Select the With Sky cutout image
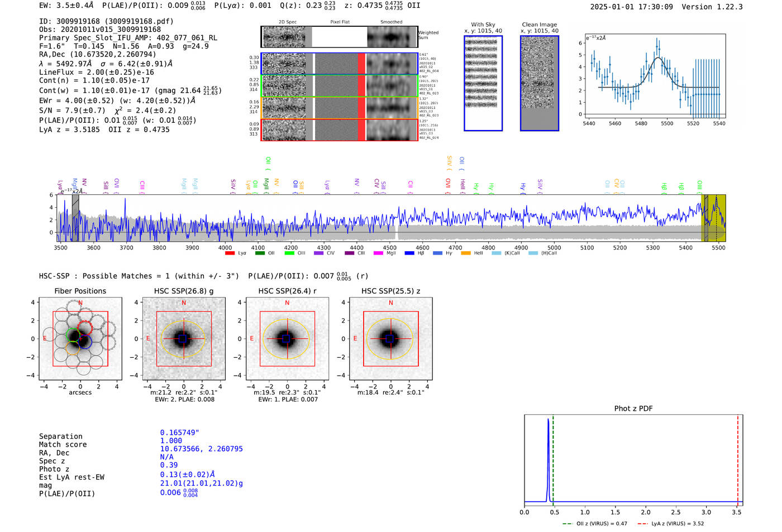782x532 pixels. pos(483,83)
